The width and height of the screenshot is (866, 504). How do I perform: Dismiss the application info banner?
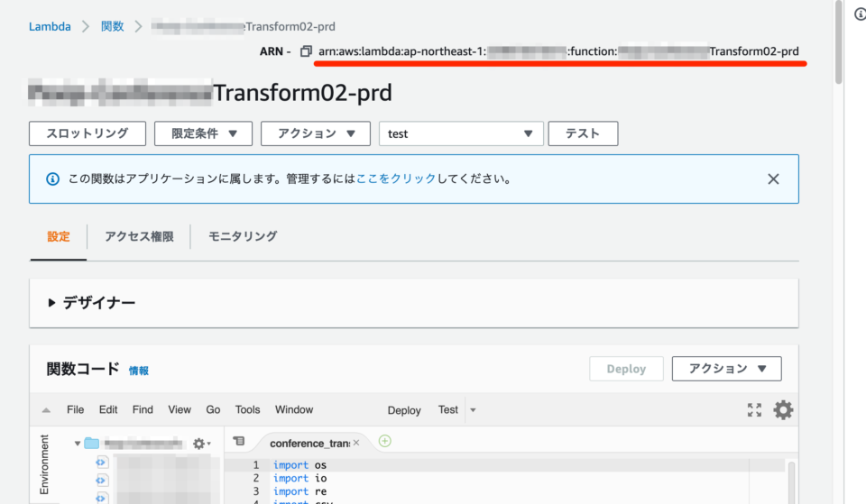(x=773, y=179)
